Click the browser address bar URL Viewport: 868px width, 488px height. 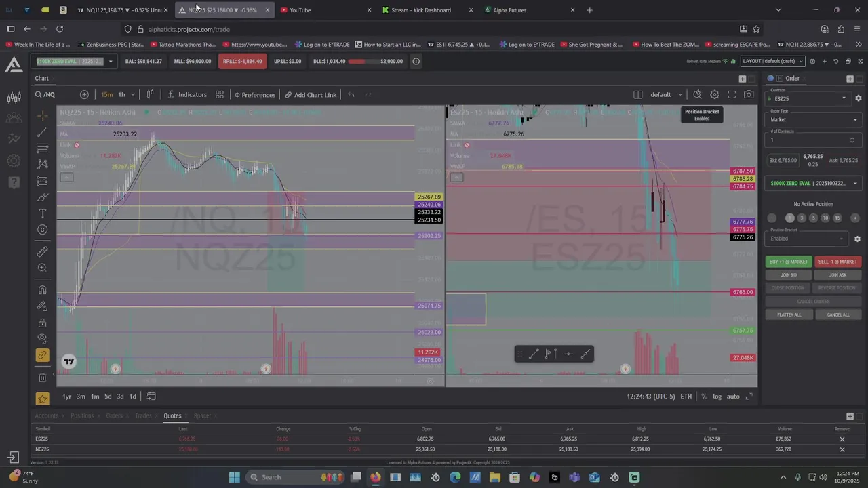point(189,29)
